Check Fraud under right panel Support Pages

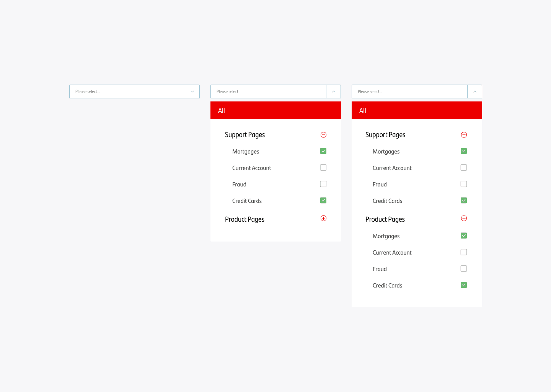464,184
